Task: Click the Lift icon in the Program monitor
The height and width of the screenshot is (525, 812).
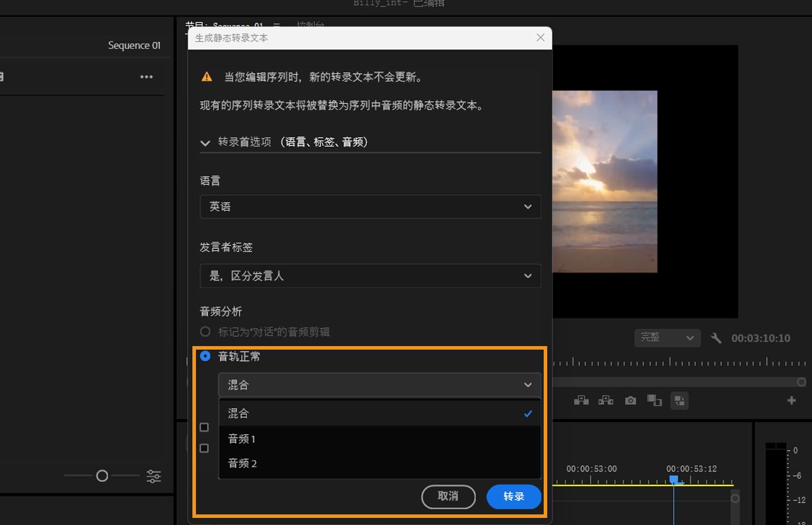Action: tap(581, 400)
